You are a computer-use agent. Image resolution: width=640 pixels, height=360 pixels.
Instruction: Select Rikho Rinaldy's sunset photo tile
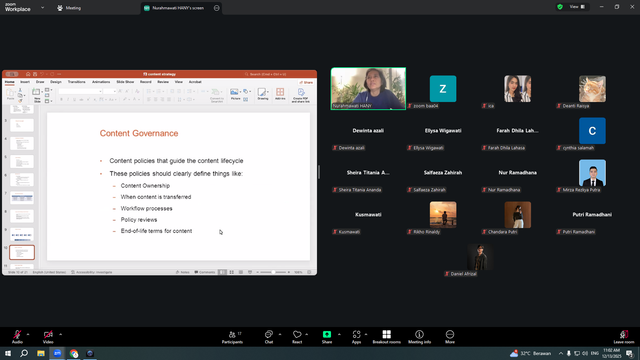443,214
